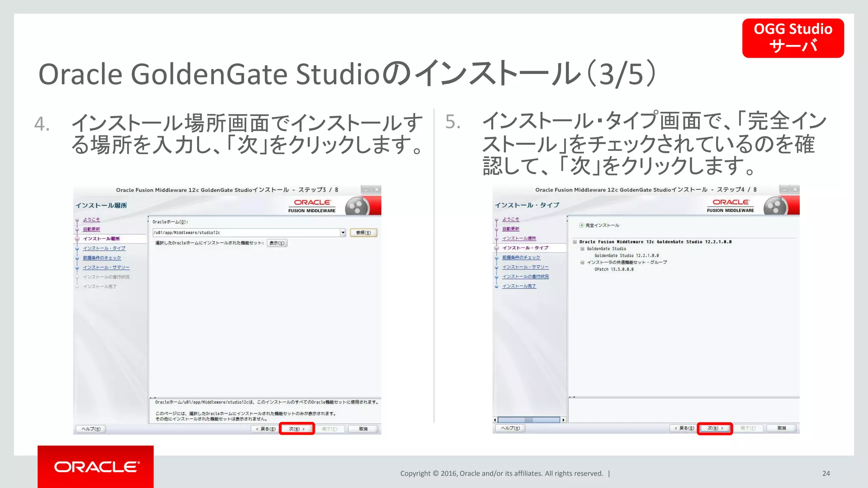
Task: Click the Oracle Fusion Middleware logo in the step 4/8 window
Action: [x=731, y=205]
